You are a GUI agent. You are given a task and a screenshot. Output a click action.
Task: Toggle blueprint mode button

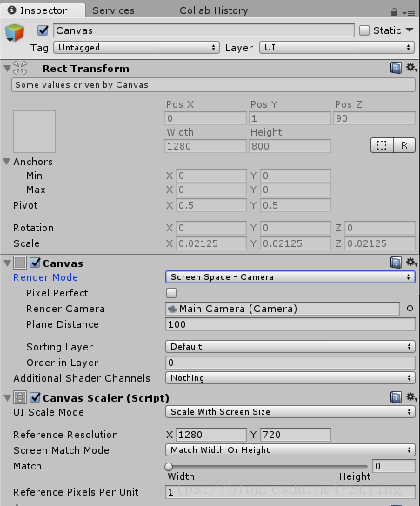coord(382,145)
